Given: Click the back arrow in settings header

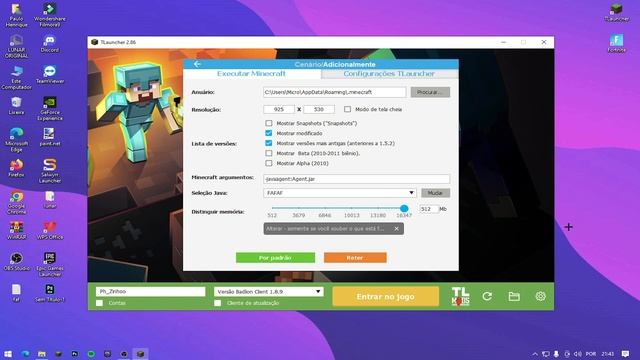Looking at the screenshot, I should [197, 64].
